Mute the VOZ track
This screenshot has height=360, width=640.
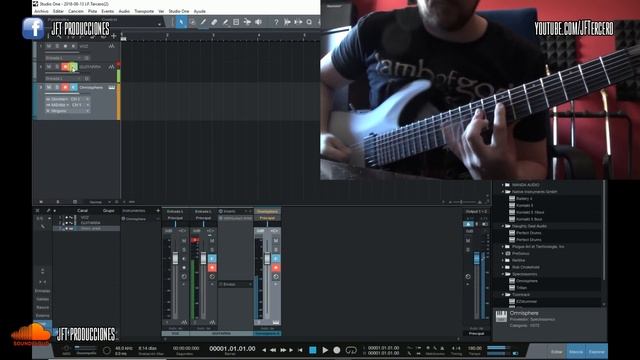(x=49, y=47)
